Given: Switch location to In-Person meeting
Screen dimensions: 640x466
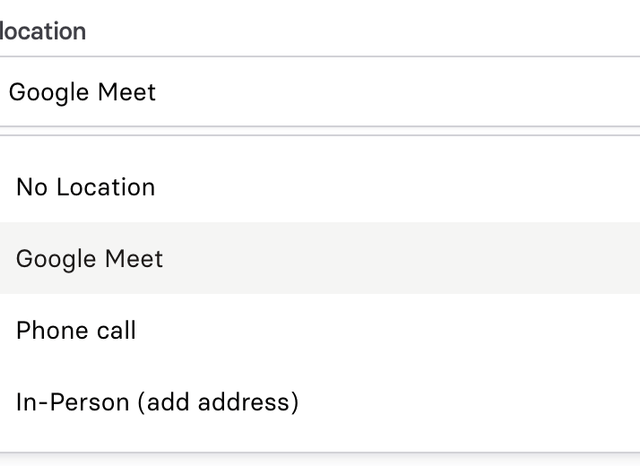Looking at the screenshot, I should click(x=157, y=403).
